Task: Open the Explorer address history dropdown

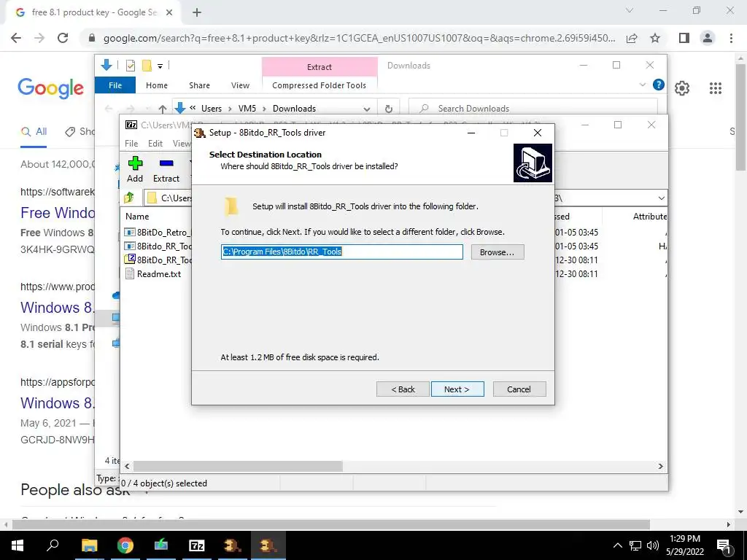Action: 366,109
